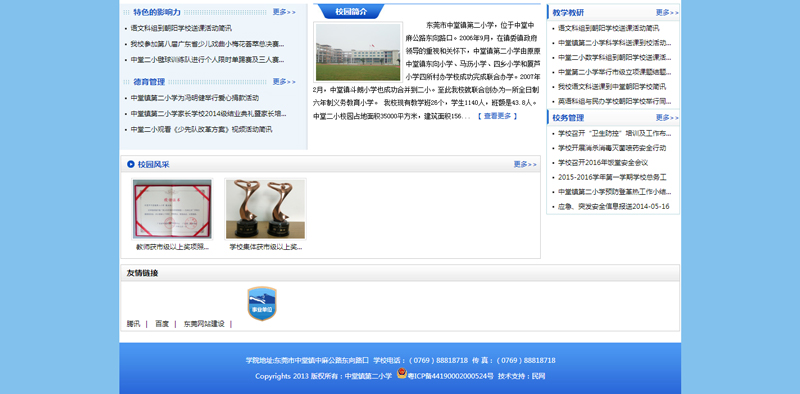
Task: Click the 事业单位 shield badge icon
Action: coord(262,304)
